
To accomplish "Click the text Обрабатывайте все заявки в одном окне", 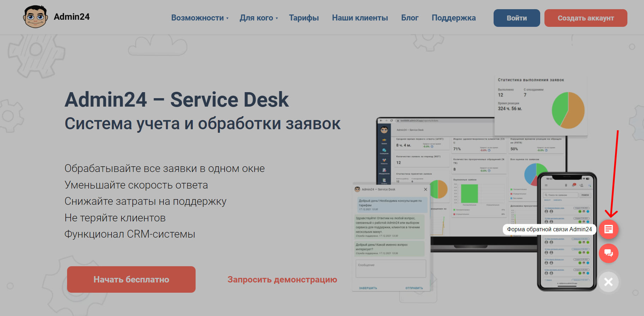I will pyautogui.click(x=165, y=168).
